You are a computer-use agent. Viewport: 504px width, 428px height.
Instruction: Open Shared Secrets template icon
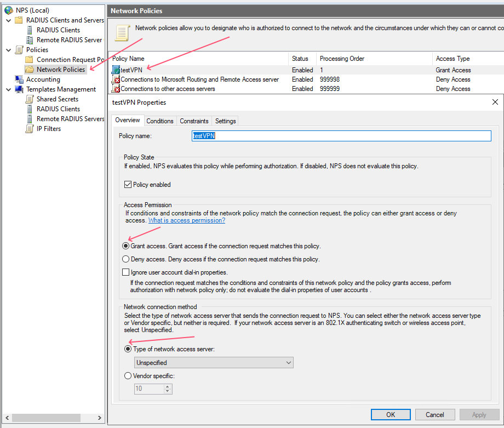tap(30, 99)
